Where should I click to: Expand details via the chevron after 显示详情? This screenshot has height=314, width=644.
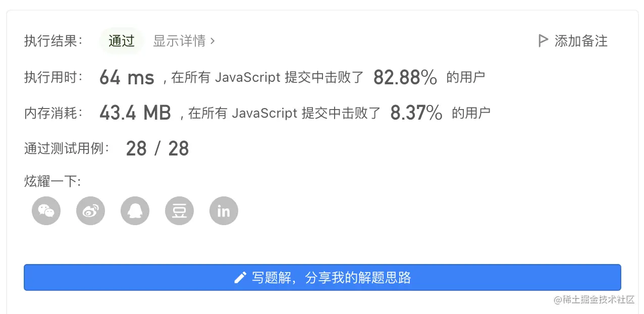click(212, 41)
